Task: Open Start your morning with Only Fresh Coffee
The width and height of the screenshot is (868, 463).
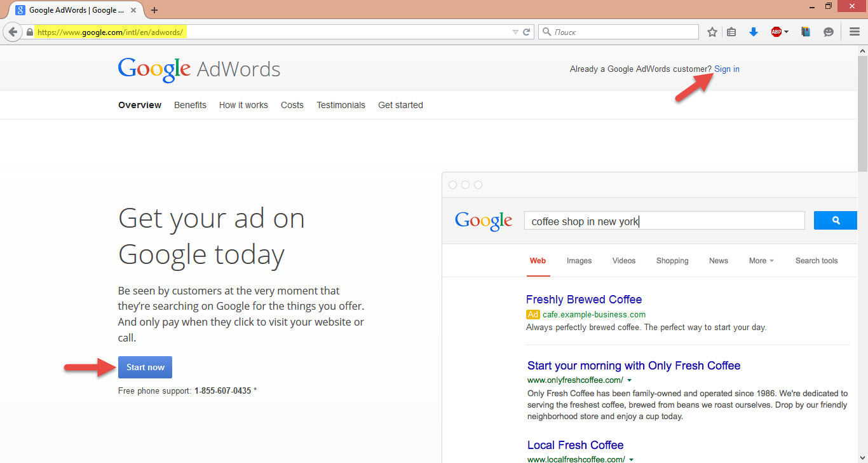Action: (634, 366)
